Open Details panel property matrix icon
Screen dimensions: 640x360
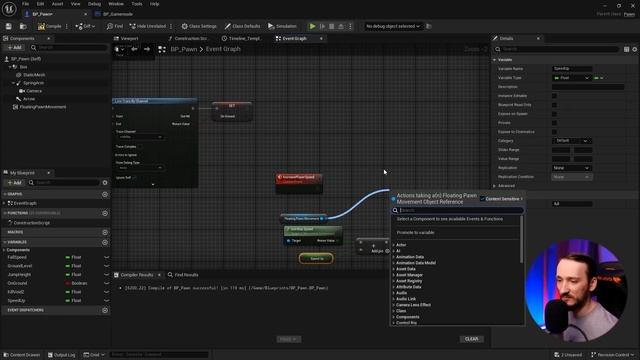click(626, 49)
